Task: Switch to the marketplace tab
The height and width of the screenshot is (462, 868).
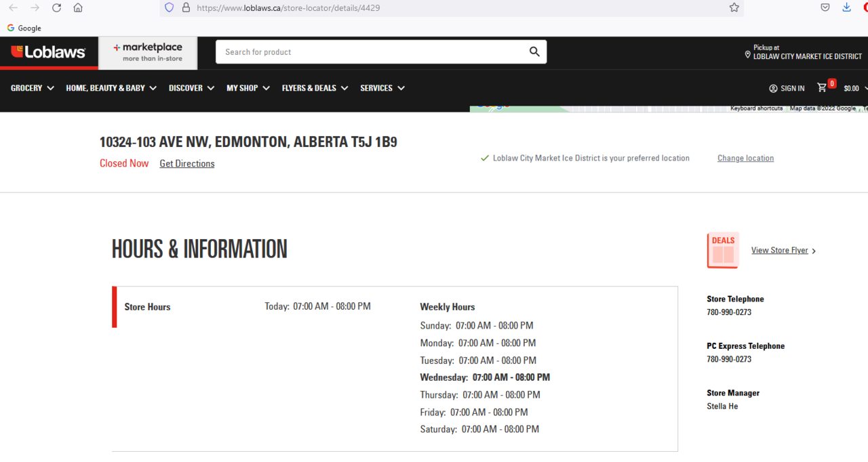Action: [x=148, y=52]
